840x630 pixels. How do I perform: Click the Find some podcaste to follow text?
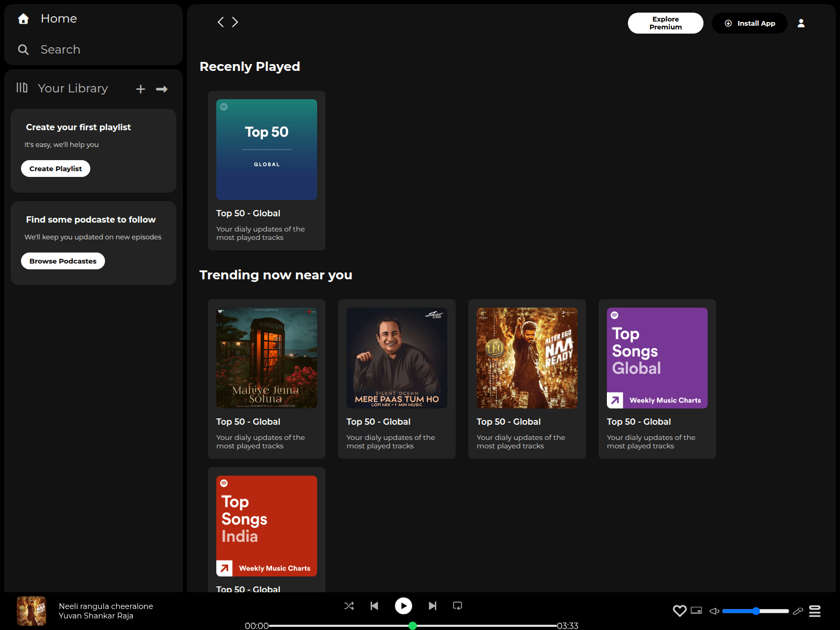click(x=91, y=219)
